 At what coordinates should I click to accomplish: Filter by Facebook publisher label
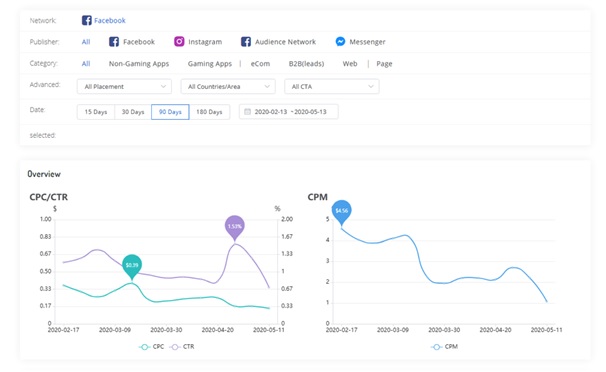point(139,42)
